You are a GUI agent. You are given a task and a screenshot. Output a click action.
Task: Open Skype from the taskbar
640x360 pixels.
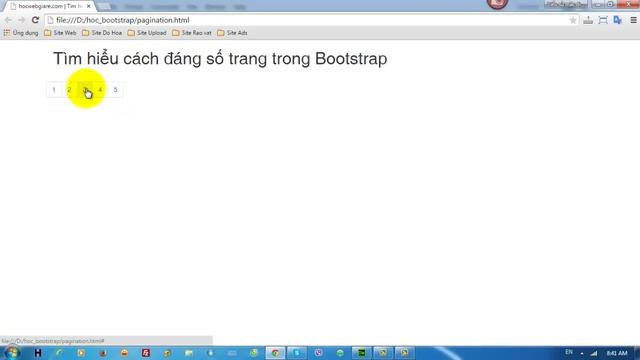297,353
